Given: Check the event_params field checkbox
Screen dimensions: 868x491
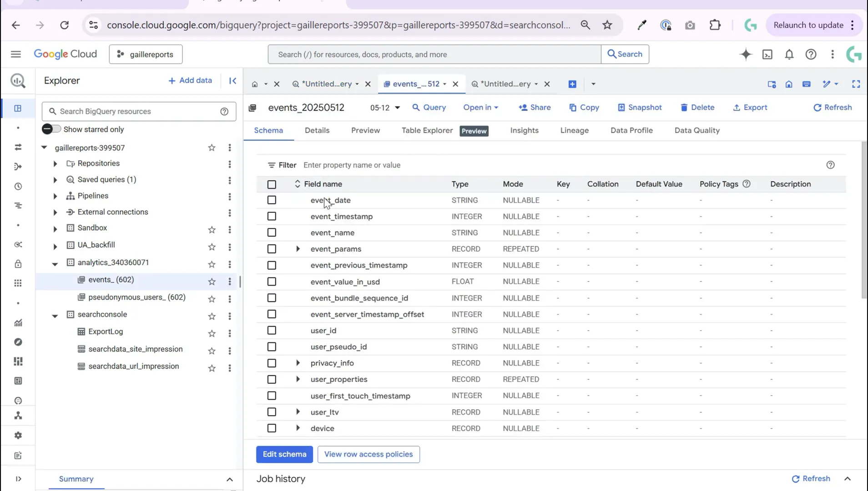Looking at the screenshot, I should click(x=272, y=249).
